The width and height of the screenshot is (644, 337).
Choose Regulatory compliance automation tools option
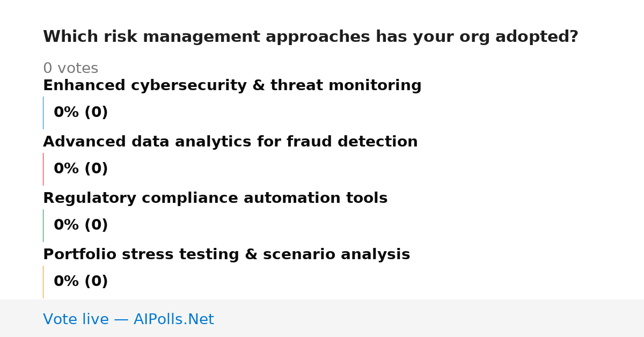(215, 199)
